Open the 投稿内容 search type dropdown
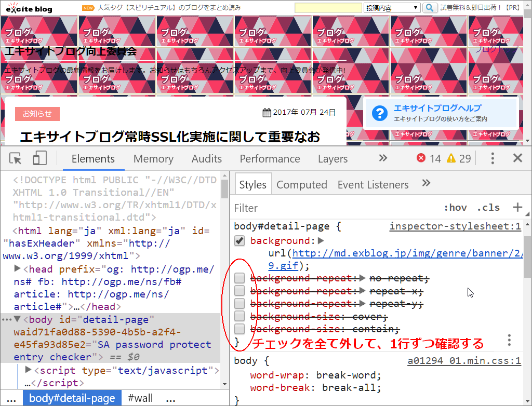 [392, 8]
